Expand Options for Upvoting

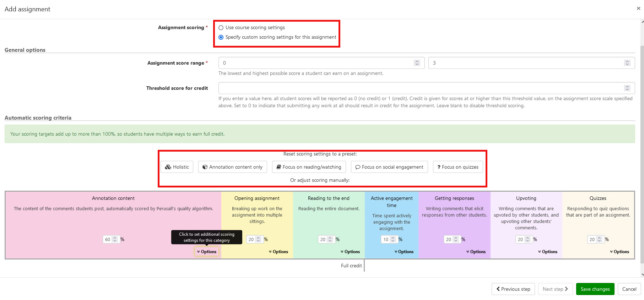[x=548, y=252]
